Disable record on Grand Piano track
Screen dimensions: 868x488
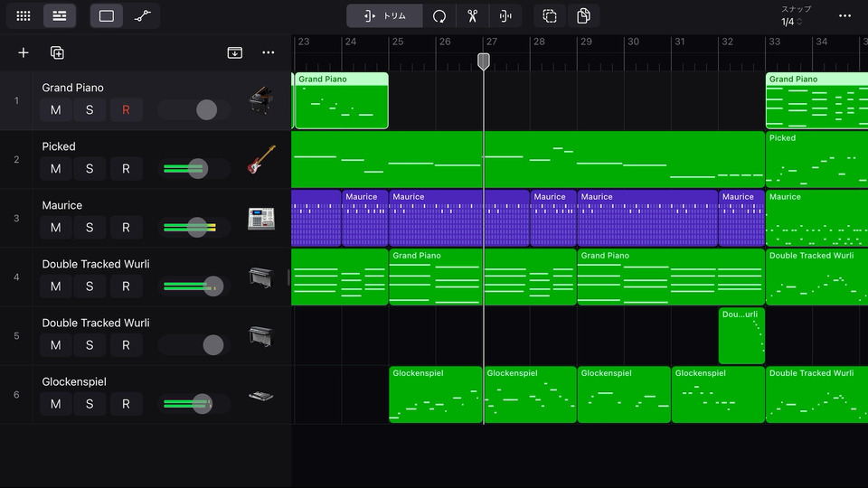pos(126,110)
